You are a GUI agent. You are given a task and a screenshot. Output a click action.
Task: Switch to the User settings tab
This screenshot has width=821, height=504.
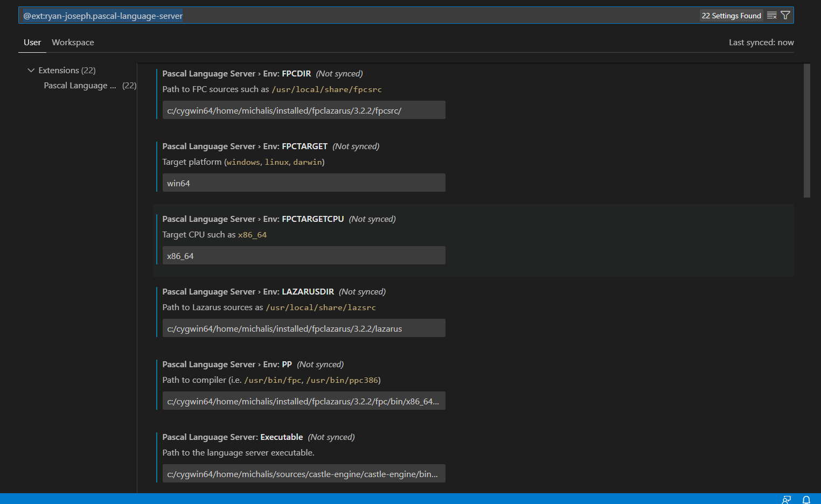(32, 43)
